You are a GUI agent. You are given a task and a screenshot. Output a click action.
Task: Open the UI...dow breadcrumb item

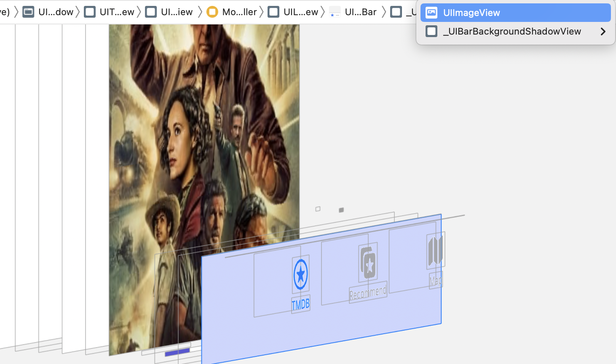[48, 12]
